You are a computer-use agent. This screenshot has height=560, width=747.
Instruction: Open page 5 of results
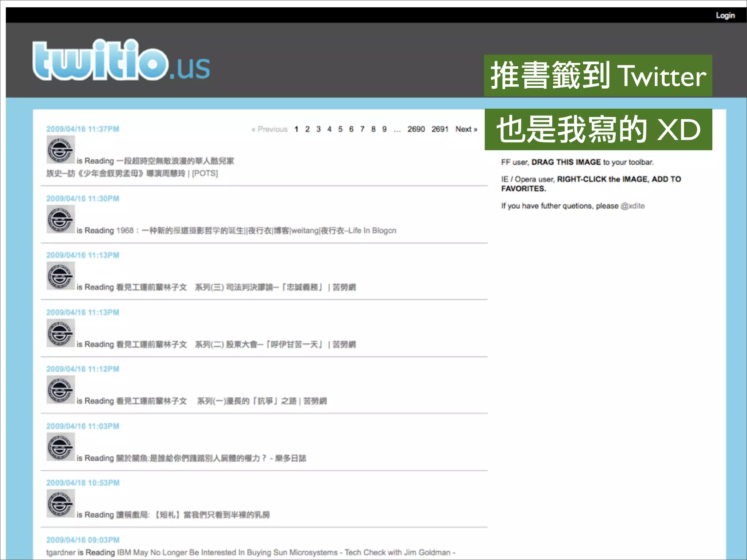click(x=340, y=129)
